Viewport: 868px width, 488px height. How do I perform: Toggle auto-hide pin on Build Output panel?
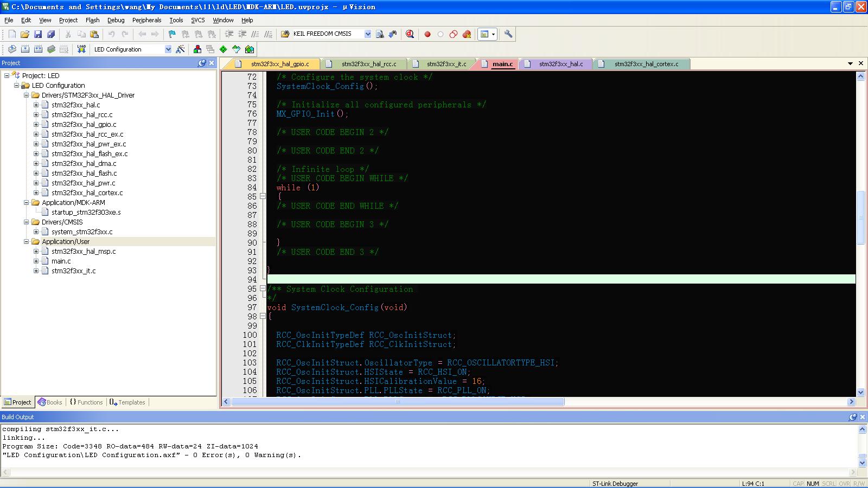click(x=853, y=417)
